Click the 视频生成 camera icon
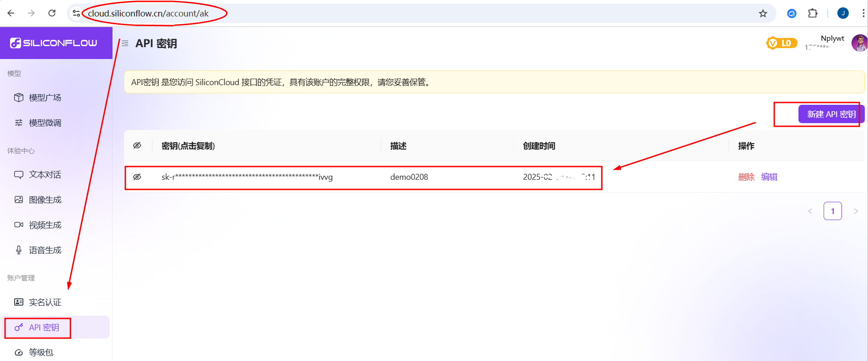Image resolution: width=868 pixels, height=361 pixels. [19, 225]
